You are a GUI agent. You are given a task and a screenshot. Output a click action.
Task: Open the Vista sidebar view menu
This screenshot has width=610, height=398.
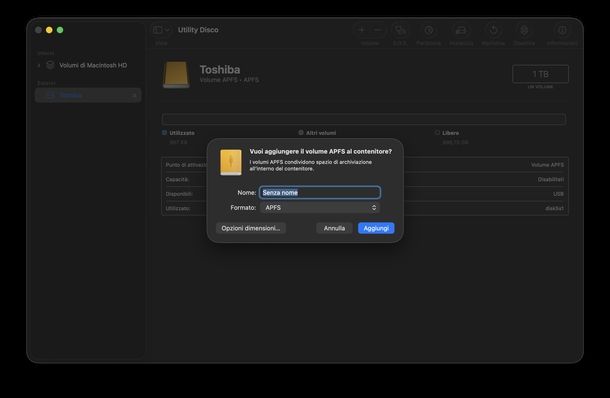pyautogui.click(x=161, y=30)
